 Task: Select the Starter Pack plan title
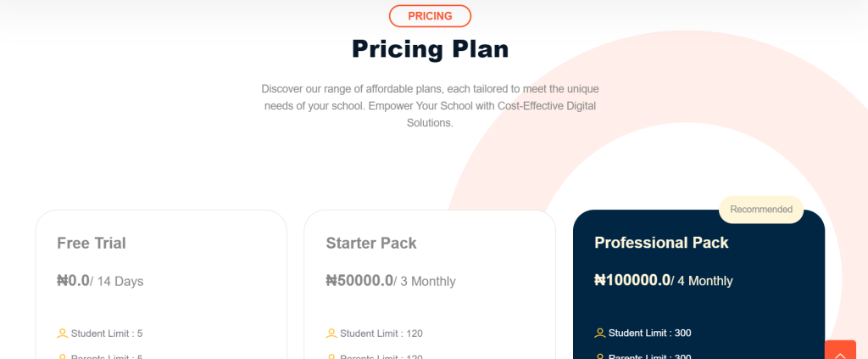[x=371, y=244]
